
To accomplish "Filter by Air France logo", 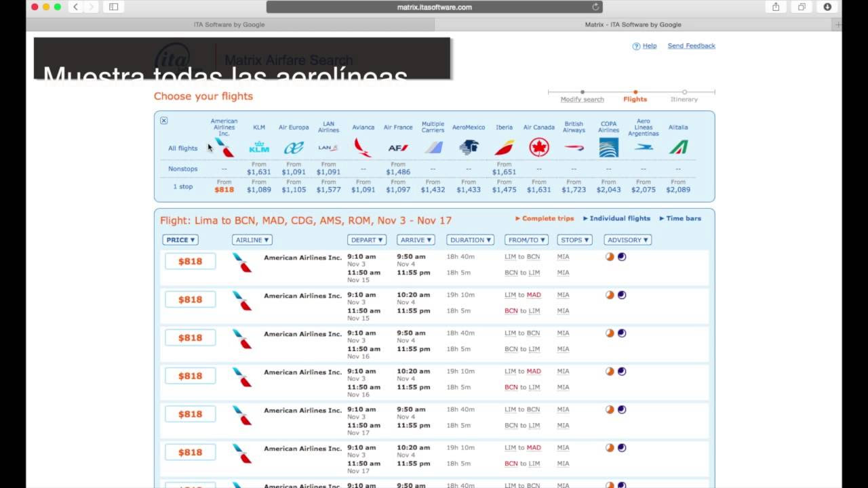I will pyautogui.click(x=398, y=148).
